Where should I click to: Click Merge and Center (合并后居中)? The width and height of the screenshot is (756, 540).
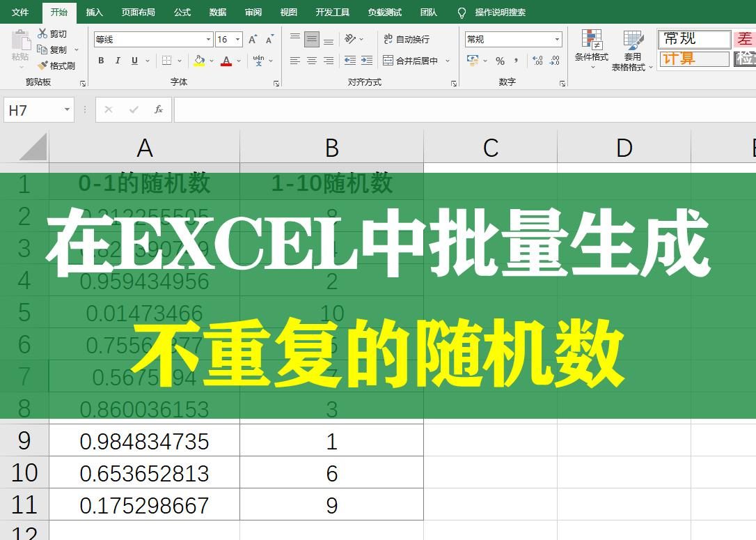click(411, 61)
